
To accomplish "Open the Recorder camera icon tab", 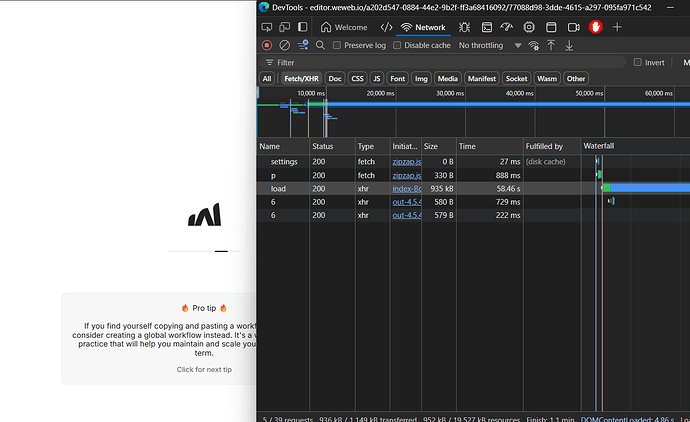I will click(573, 27).
